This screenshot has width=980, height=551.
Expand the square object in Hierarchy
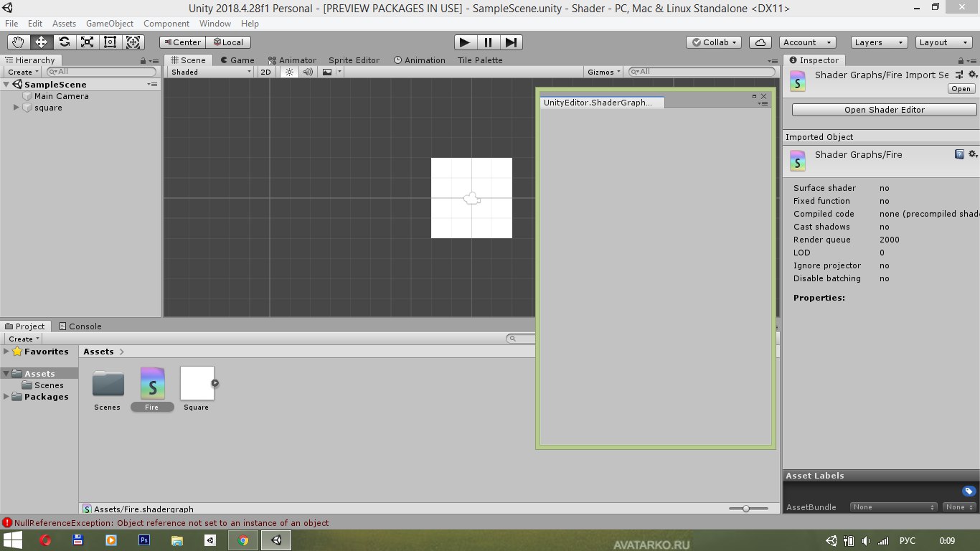pos(17,108)
